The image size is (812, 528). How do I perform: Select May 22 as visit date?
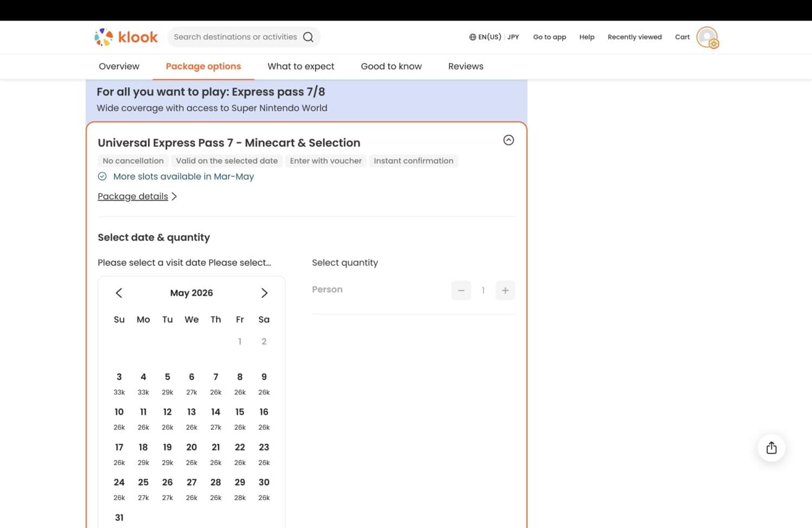[240, 454]
